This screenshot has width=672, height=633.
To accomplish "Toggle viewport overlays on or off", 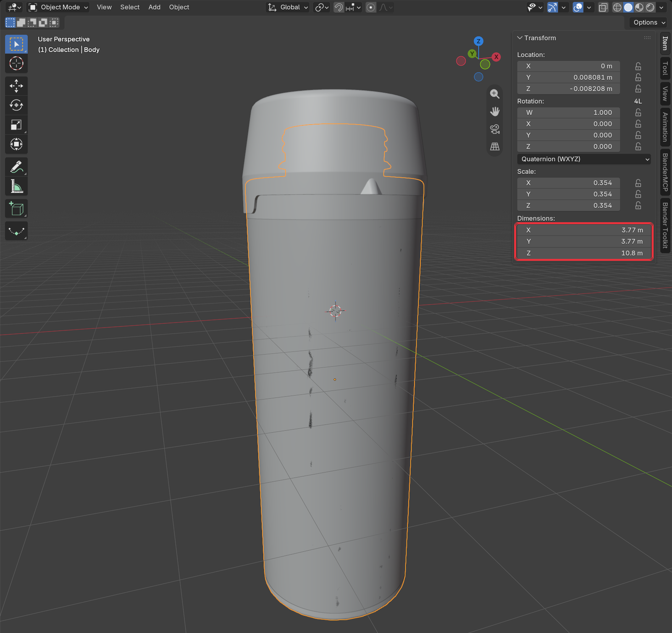I will [578, 7].
